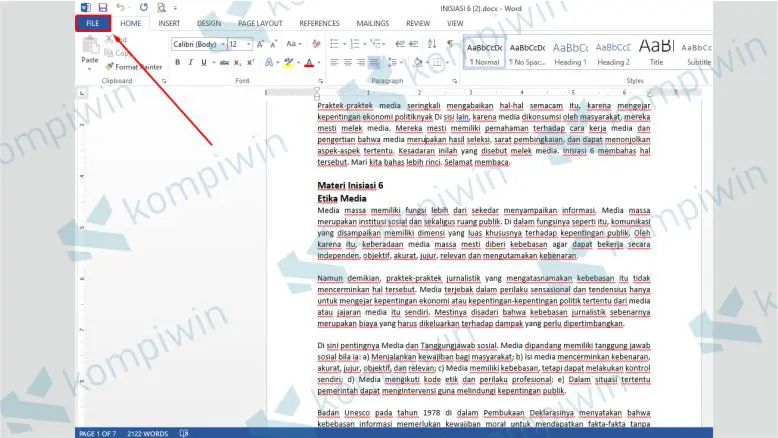The width and height of the screenshot is (778, 438).
Task: Open the Customize Quick Access Toolbar dropdown
Action: tap(175, 8)
